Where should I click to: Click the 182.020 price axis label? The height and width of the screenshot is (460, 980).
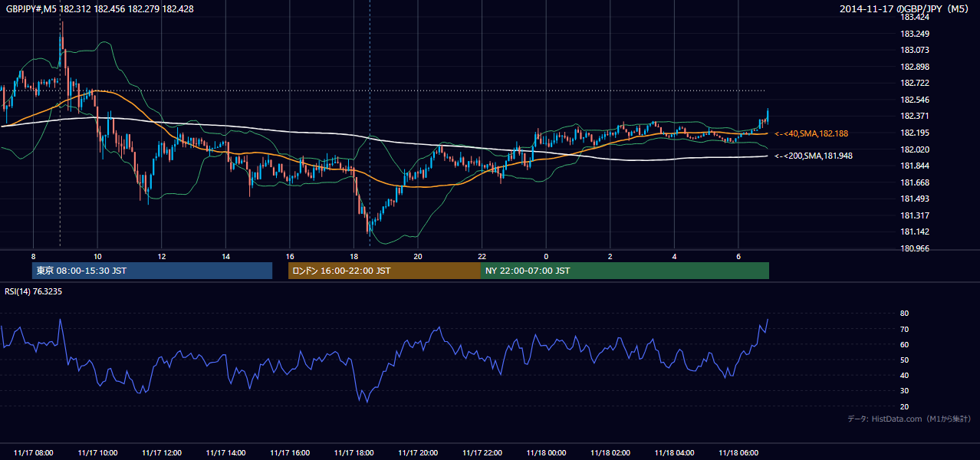point(915,149)
